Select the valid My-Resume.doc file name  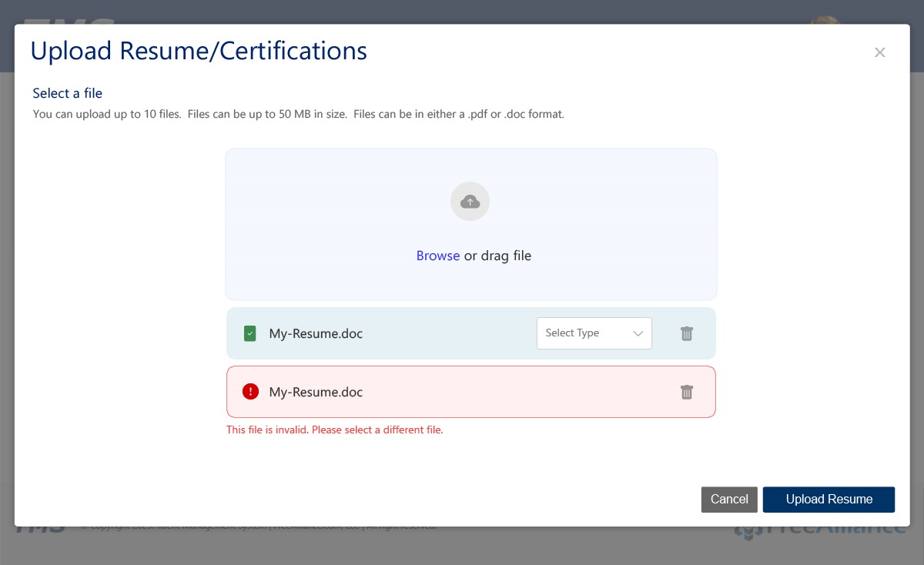[316, 334]
